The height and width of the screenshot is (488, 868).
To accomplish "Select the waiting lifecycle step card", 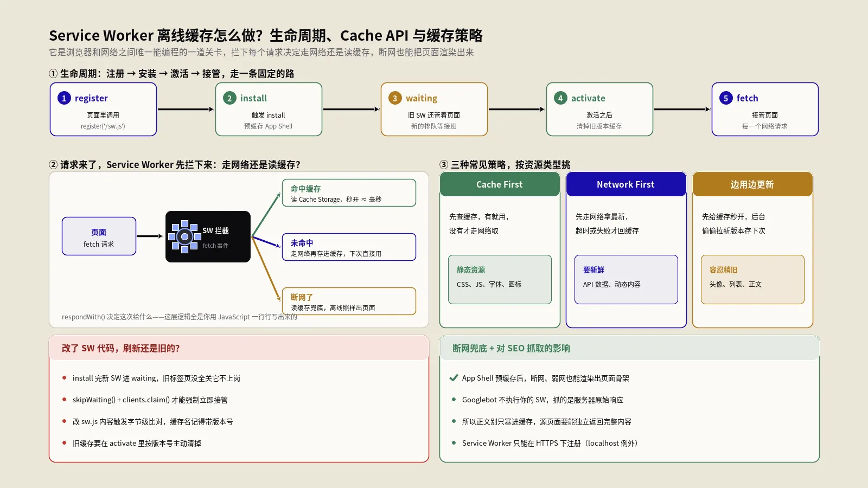I will (434, 109).
